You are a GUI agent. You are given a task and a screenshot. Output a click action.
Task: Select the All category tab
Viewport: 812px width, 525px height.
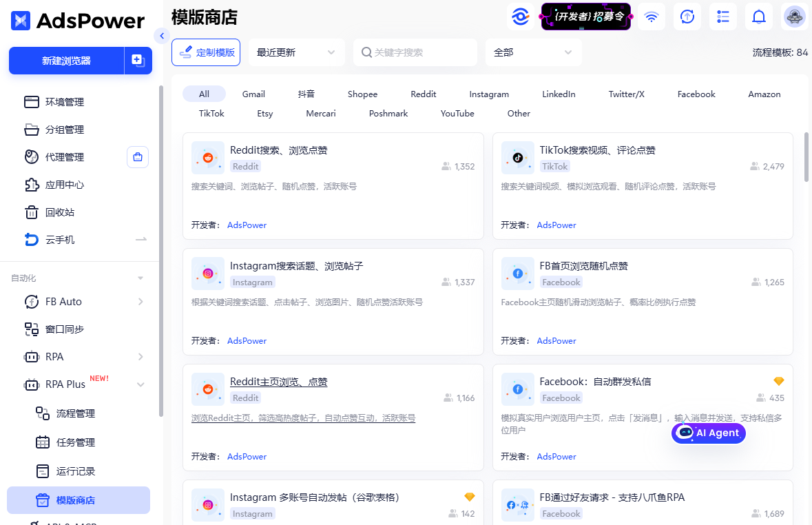coord(204,94)
